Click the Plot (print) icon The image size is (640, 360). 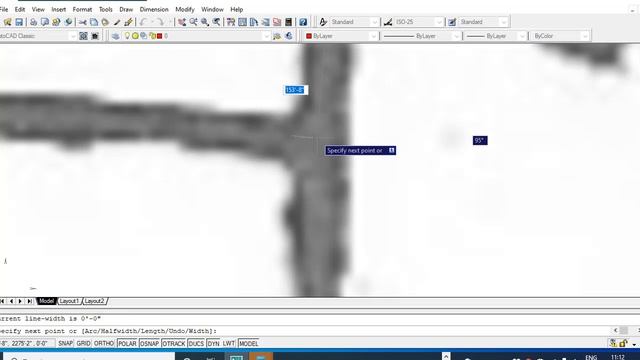[x=33, y=22]
